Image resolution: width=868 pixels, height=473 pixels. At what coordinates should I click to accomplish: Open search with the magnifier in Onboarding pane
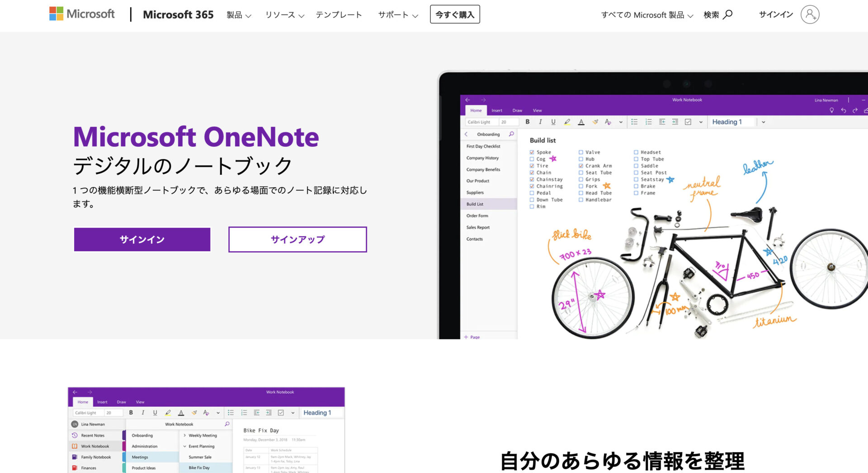(511, 134)
